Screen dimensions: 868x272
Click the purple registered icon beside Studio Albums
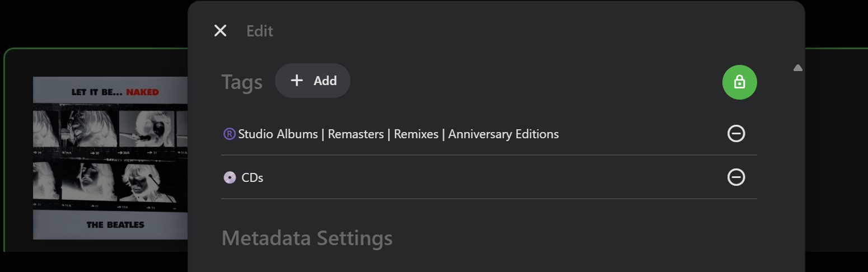[x=229, y=134]
